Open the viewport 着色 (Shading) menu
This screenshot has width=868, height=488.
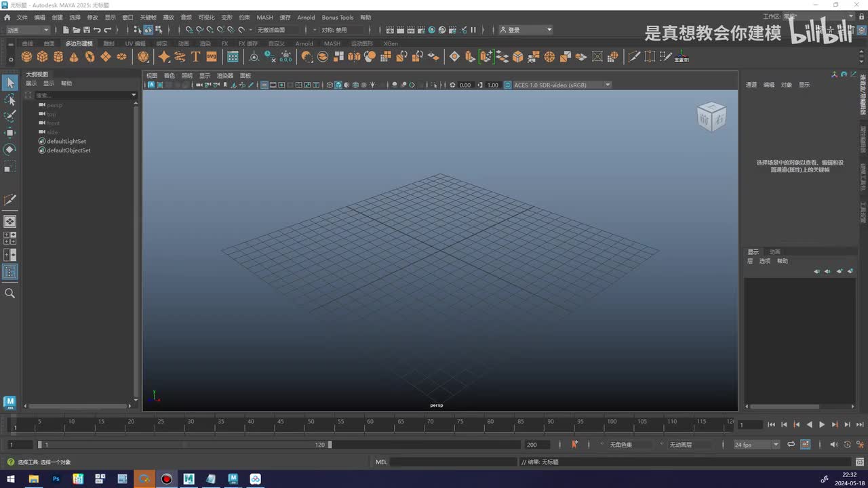[169, 75]
